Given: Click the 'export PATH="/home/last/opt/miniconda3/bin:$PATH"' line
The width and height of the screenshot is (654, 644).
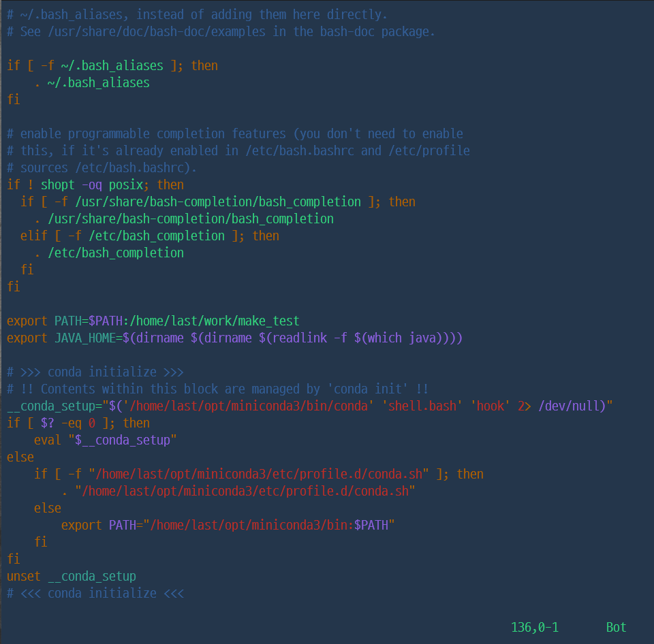Looking at the screenshot, I should 228,525.
